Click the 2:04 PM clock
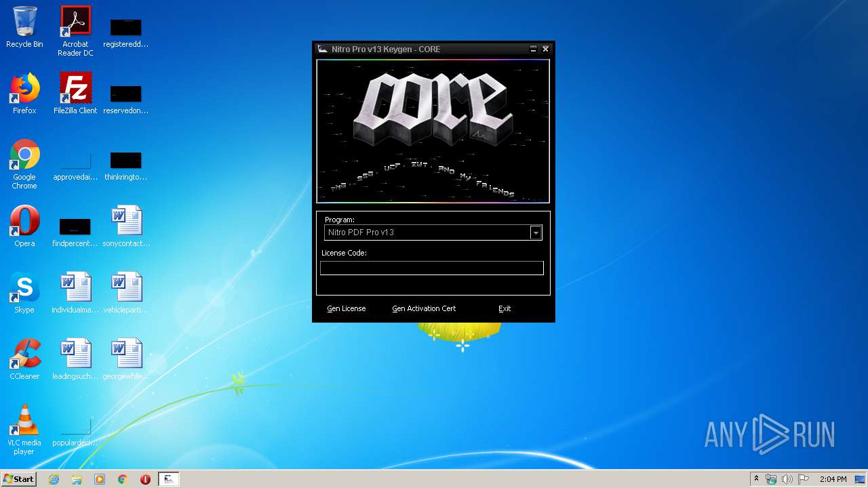 point(833,479)
